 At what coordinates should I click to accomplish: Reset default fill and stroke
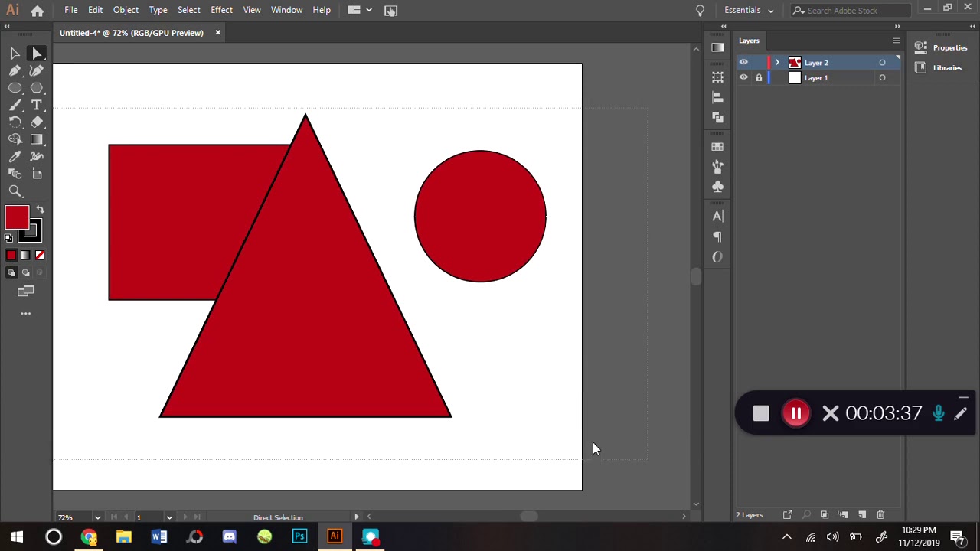tap(8, 238)
